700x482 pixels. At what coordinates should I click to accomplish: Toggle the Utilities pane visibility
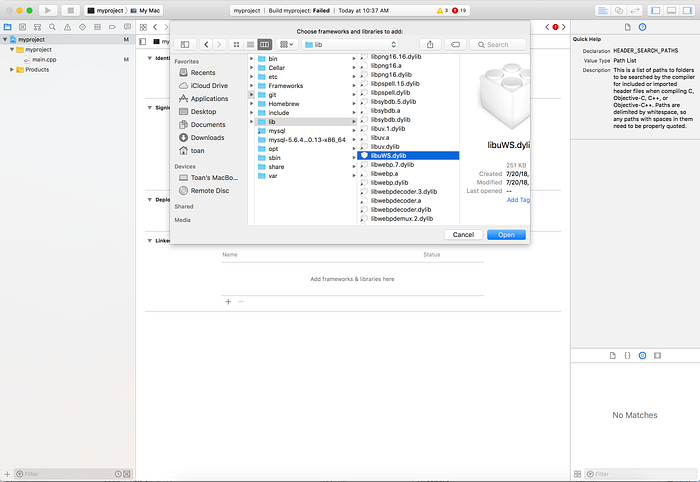click(x=687, y=10)
